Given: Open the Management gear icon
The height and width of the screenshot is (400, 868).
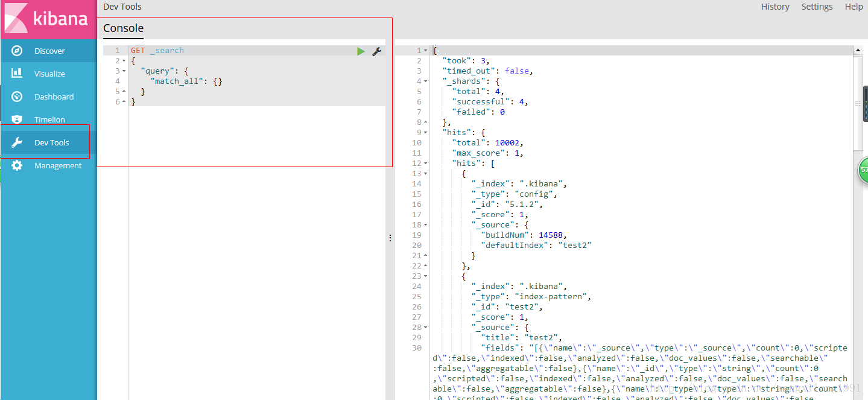Looking at the screenshot, I should click(x=17, y=165).
